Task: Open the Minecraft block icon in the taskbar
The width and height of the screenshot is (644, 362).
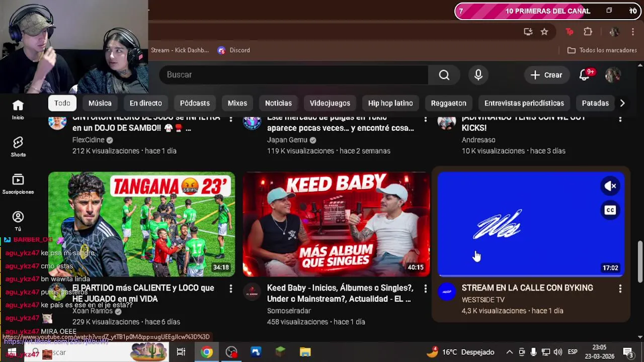Action: pos(280,352)
